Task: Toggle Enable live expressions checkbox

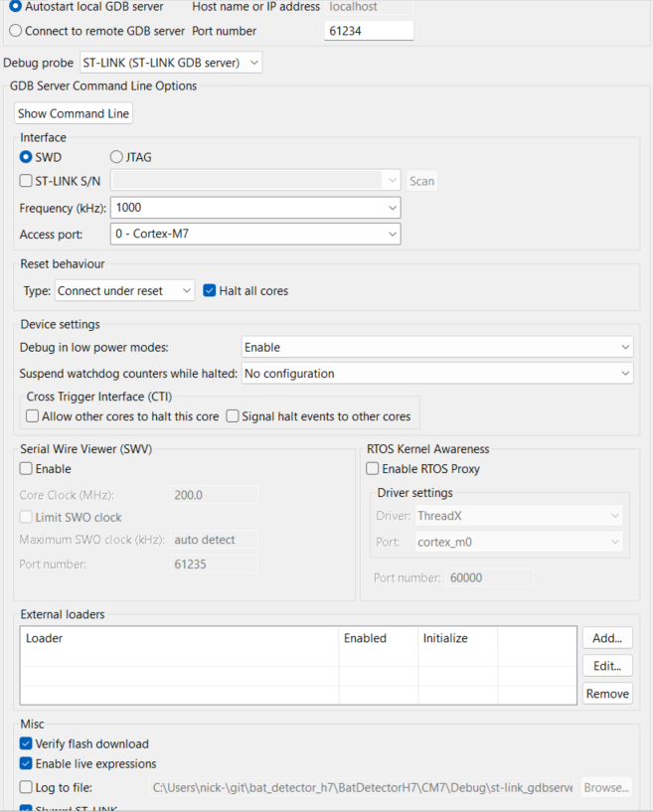Action: click(27, 764)
